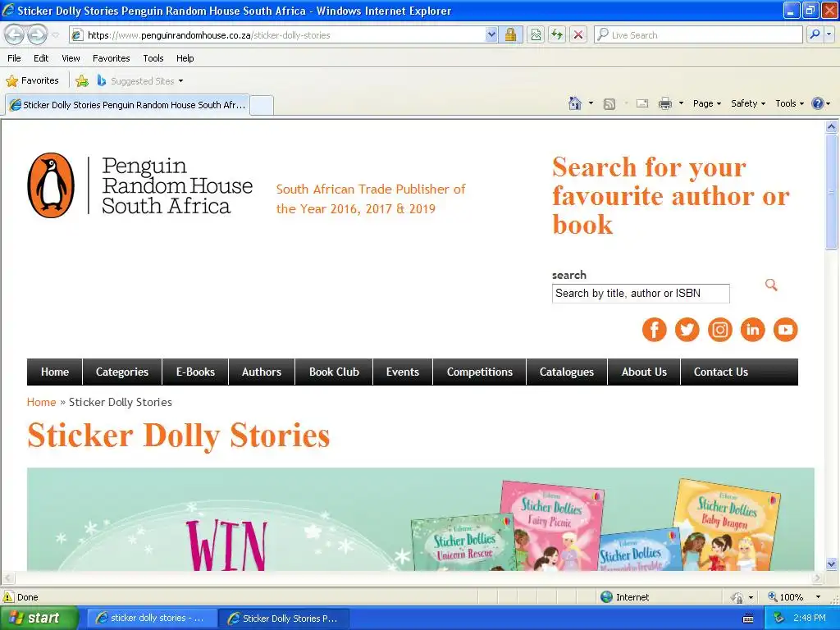Open the Edit menu
The image size is (840, 630).
41,58
